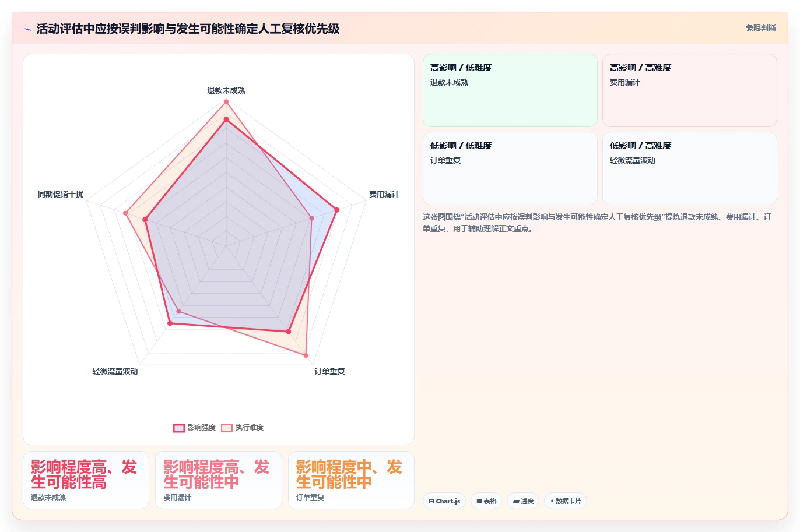Select the Chart.js tag
Image resolution: width=800 pixels, height=532 pixels.
pyautogui.click(x=444, y=501)
